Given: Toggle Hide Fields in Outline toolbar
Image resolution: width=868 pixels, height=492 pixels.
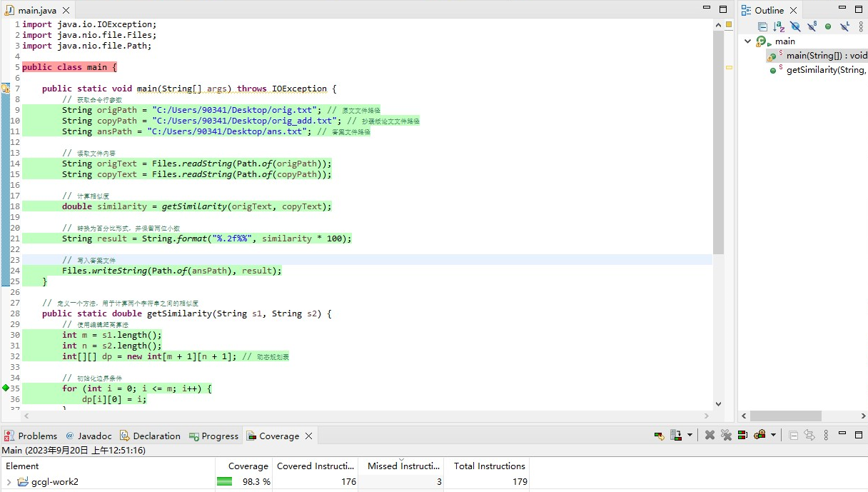Looking at the screenshot, I should pos(795,26).
